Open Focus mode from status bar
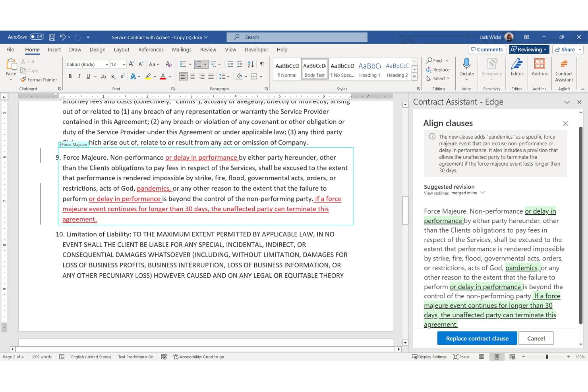 (461, 357)
